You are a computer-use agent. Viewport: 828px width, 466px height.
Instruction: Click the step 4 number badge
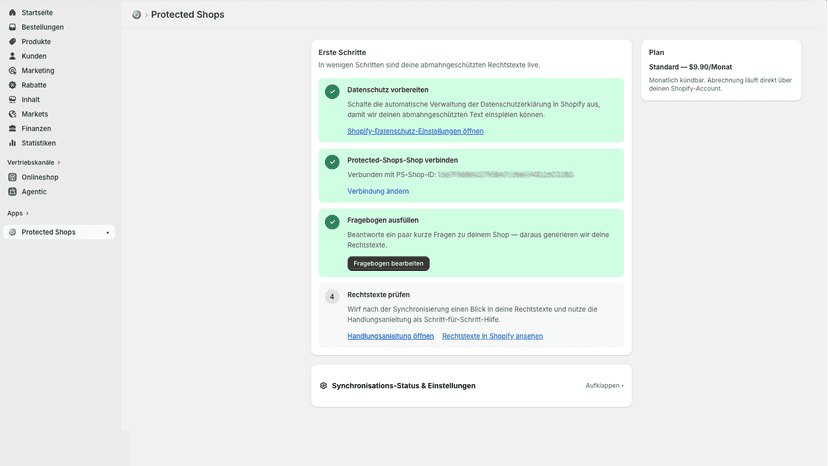click(332, 296)
